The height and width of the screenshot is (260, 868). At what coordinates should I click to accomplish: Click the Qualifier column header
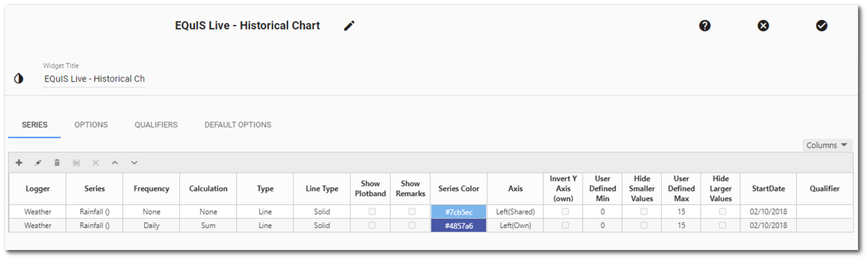pyautogui.click(x=825, y=189)
